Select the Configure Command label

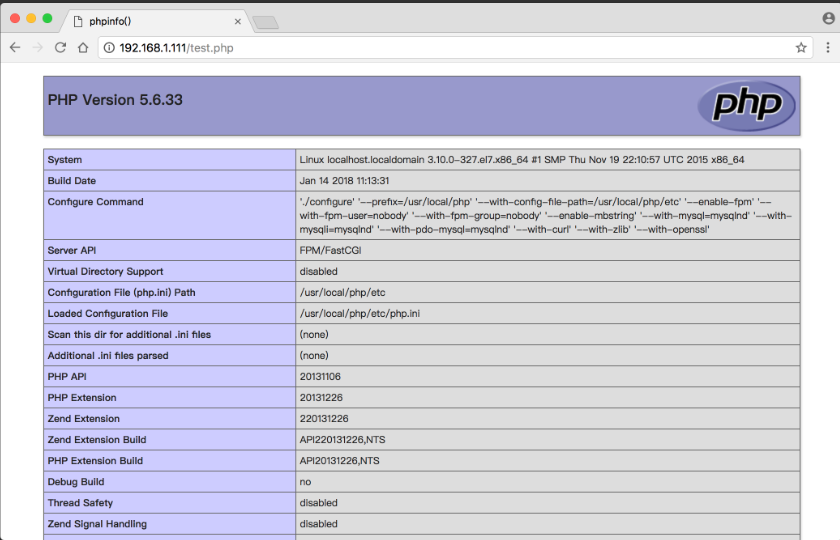pos(95,201)
